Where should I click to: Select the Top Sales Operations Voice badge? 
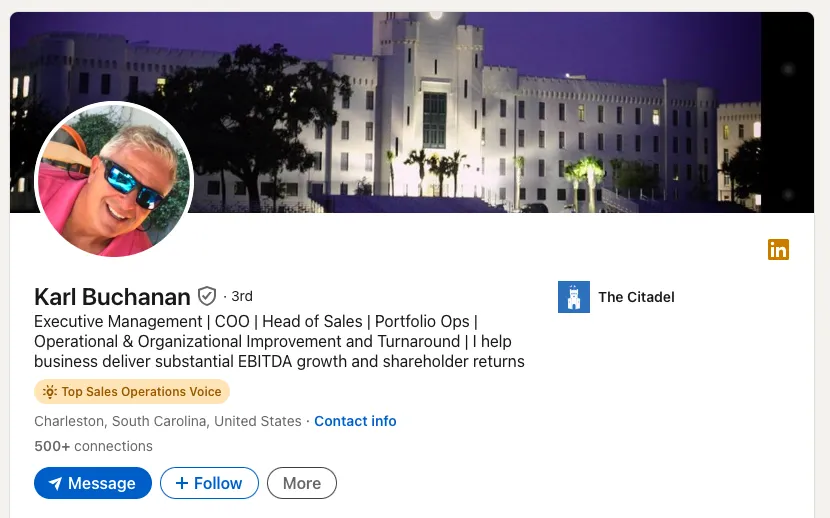click(x=132, y=392)
